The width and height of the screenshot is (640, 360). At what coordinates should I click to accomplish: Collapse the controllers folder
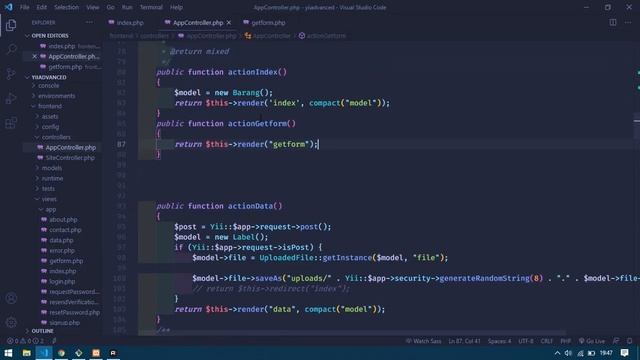click(56, 137)
